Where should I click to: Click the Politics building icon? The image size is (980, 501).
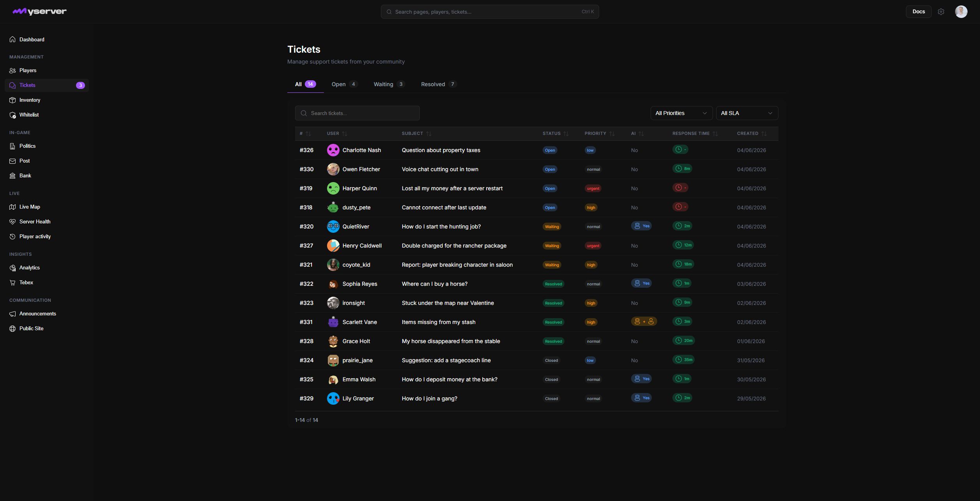[x=12, y=146]
